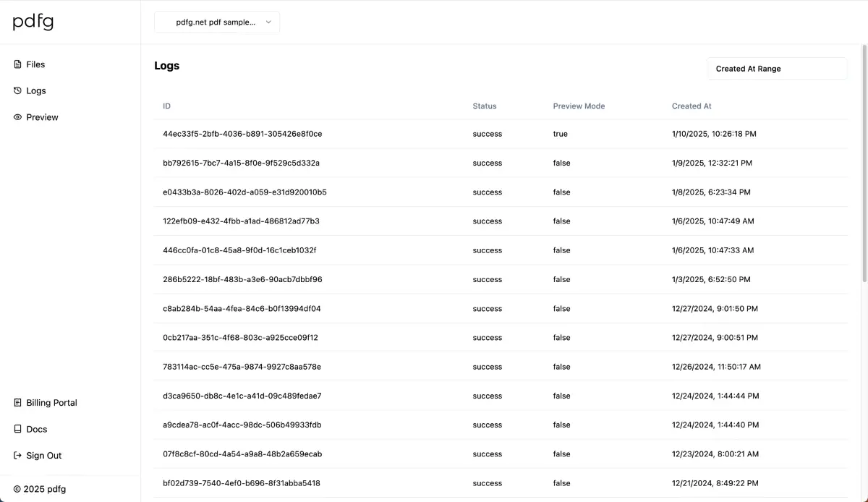The width and height of the screenshot is (868, 502).
Task: Click the Preview eye icon
Action: coord(17,117)
